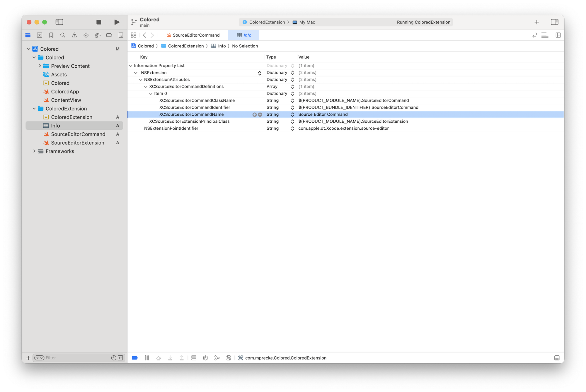This screenshot has width=586, height=392.
Task: Stop the running ColoredExtension scheme
Action: [x=99, y=22]
